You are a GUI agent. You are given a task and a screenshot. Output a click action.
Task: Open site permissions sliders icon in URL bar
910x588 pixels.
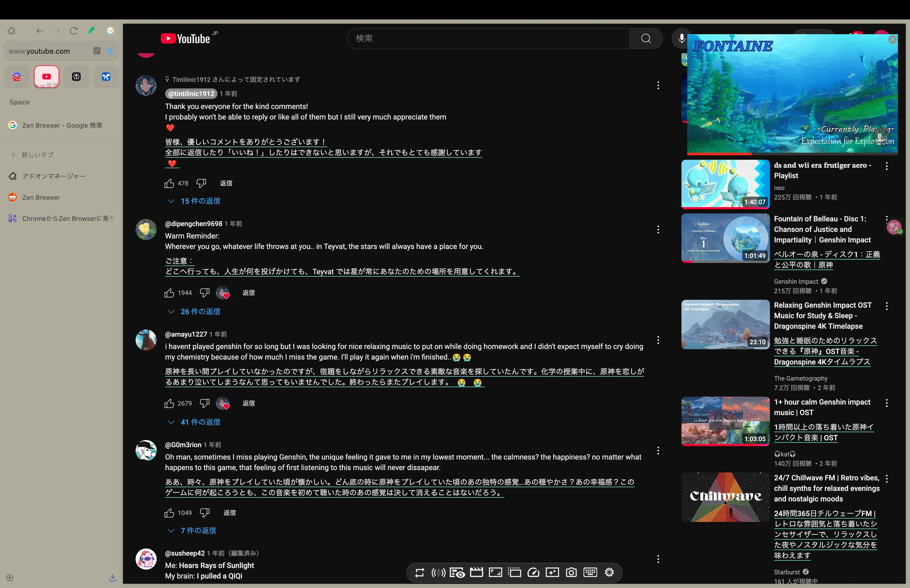pyautogui.click(x=97, y=51)
